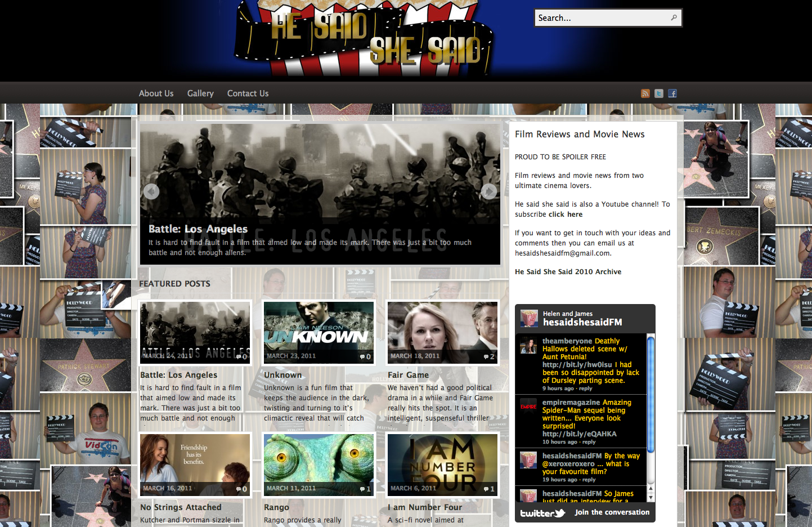The height and width of the screenshot is (527, 812).
Task: Click the Unknown movie thumbnail
Action: point(318,332)
